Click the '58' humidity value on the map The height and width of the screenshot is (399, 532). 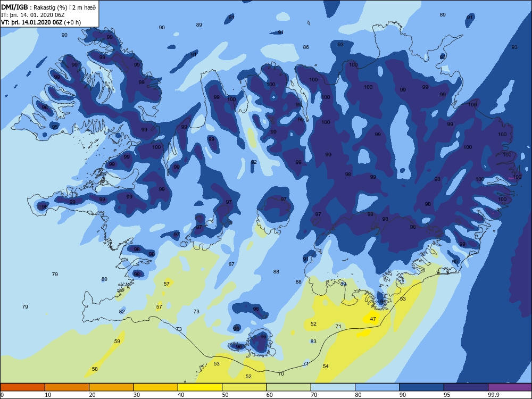click(x=95, y=369)
